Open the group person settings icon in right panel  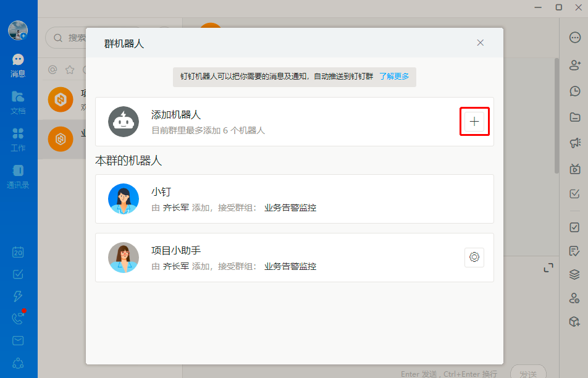tap(574, 298)
